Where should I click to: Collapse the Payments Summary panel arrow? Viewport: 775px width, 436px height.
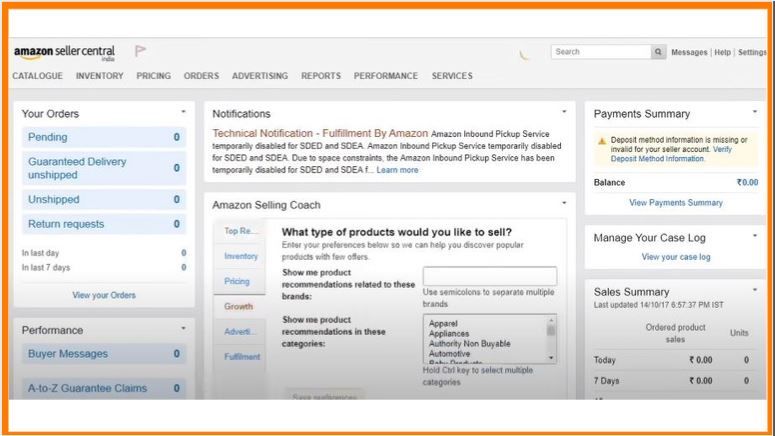pyautogui.click(x=755, y=112)
